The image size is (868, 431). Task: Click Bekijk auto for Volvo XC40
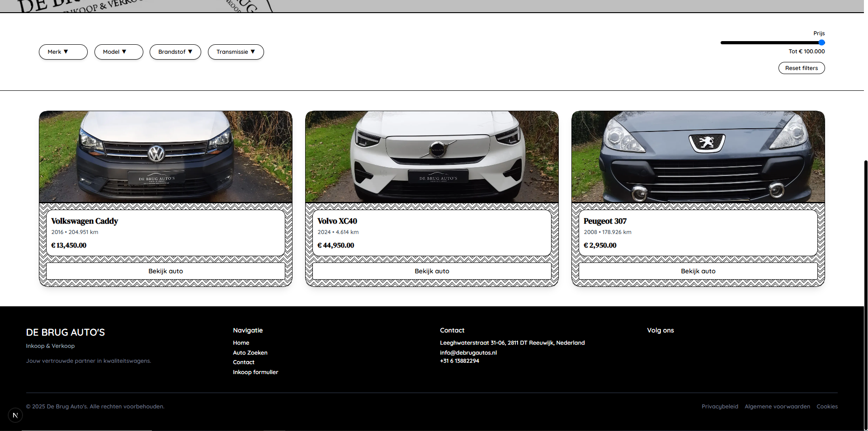[432, 271]
